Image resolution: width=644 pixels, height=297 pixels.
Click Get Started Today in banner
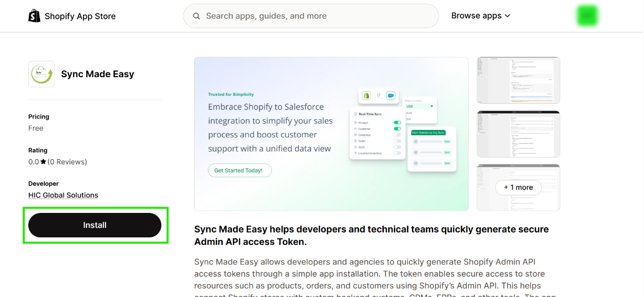coord(240,170)
